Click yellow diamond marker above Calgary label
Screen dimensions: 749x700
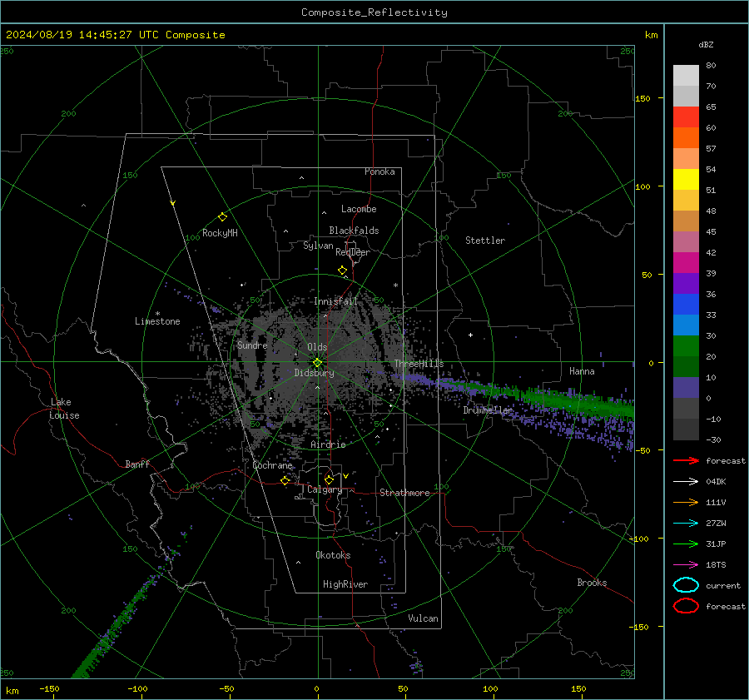point(329,479)
